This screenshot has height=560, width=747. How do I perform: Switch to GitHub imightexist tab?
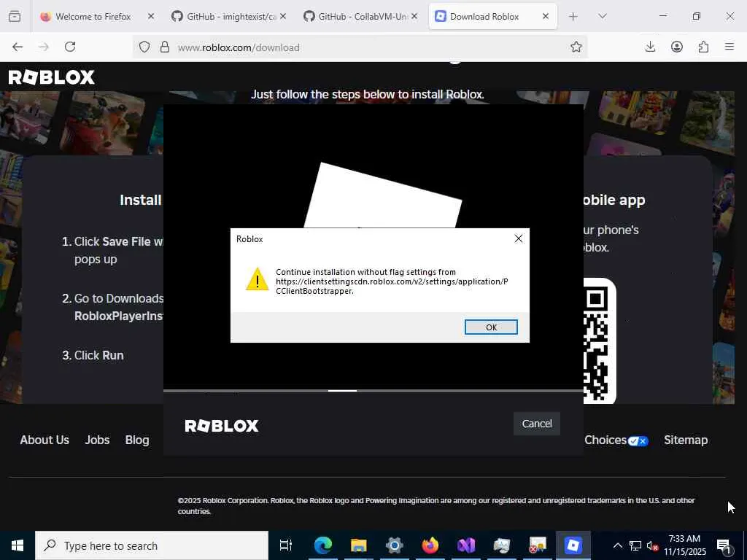(230, 17)
